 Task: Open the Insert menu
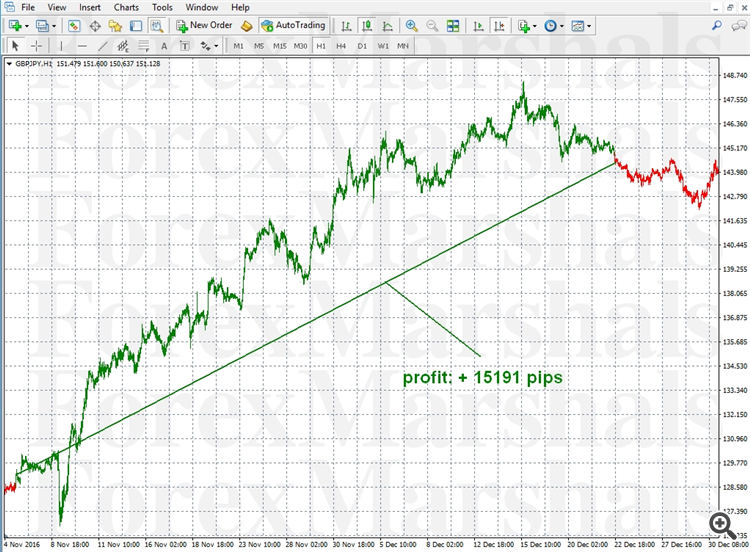(89, 7)
